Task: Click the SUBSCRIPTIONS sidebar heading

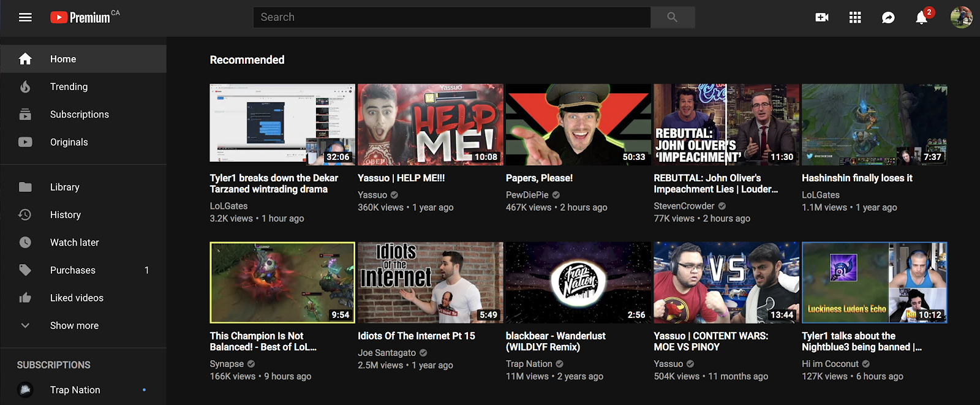Action: pyautogui.click(x=54, y=365)
